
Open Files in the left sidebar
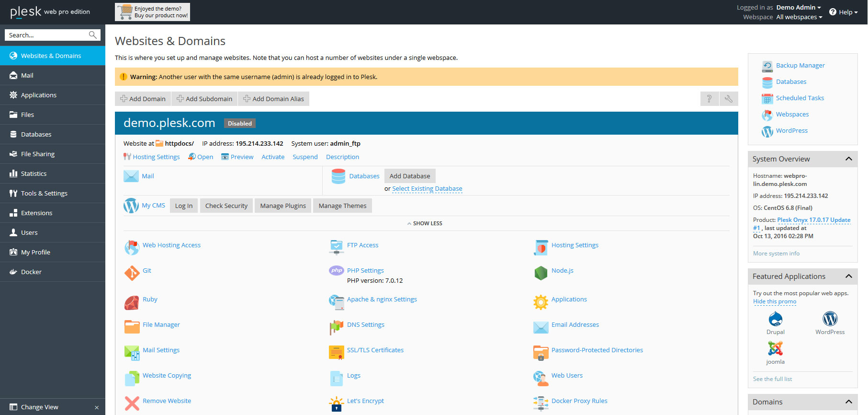coord(53,115)
